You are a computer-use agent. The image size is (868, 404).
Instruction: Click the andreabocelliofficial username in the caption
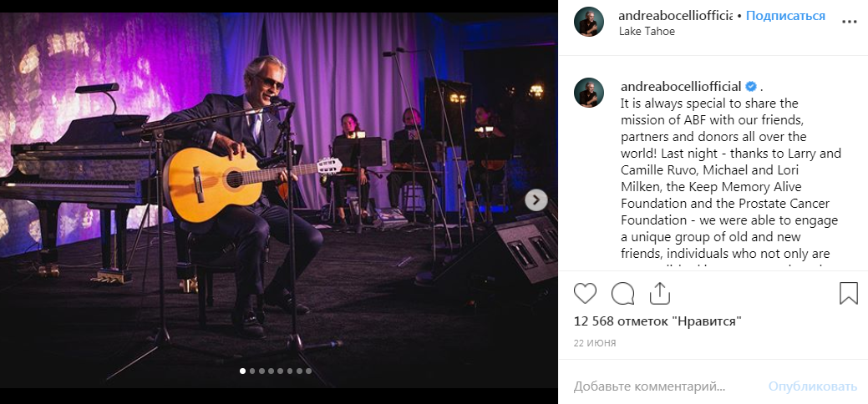681,87
